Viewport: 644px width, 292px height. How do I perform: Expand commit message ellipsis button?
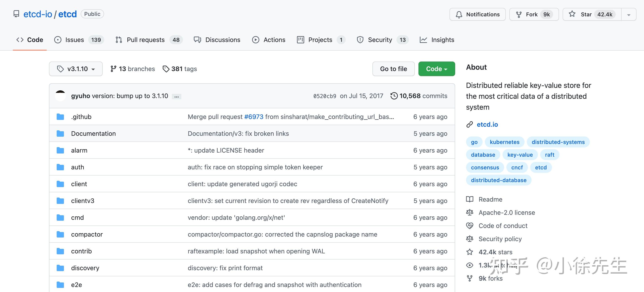[x=177, y=97]
